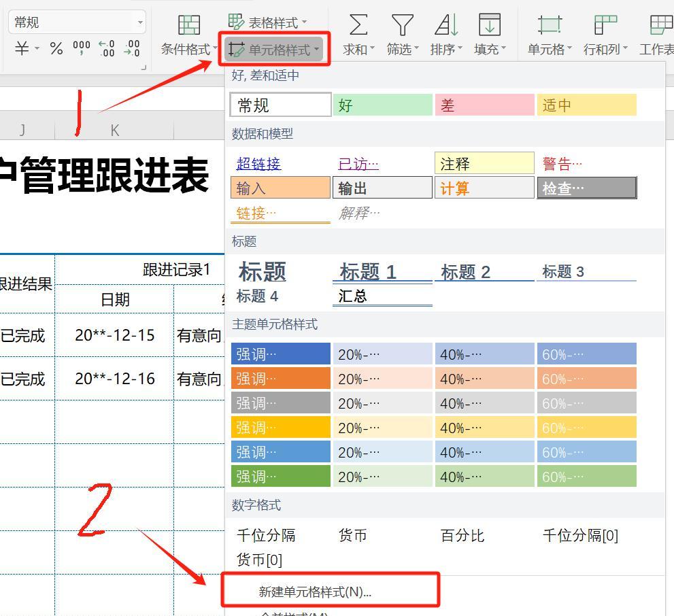The image size is (674, 616).
Task: Apply the orange 40%- accent style
Action: pyautogui.click(x=484, y=379)
